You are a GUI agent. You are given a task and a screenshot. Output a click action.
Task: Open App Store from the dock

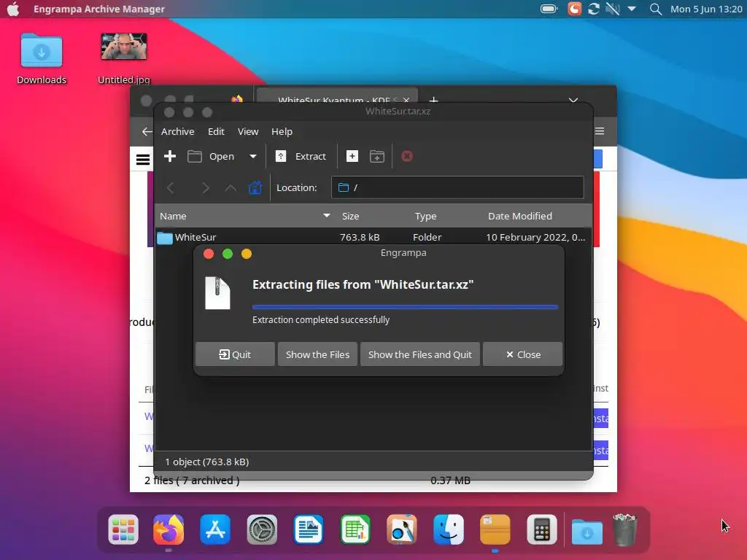click(215, 529)
